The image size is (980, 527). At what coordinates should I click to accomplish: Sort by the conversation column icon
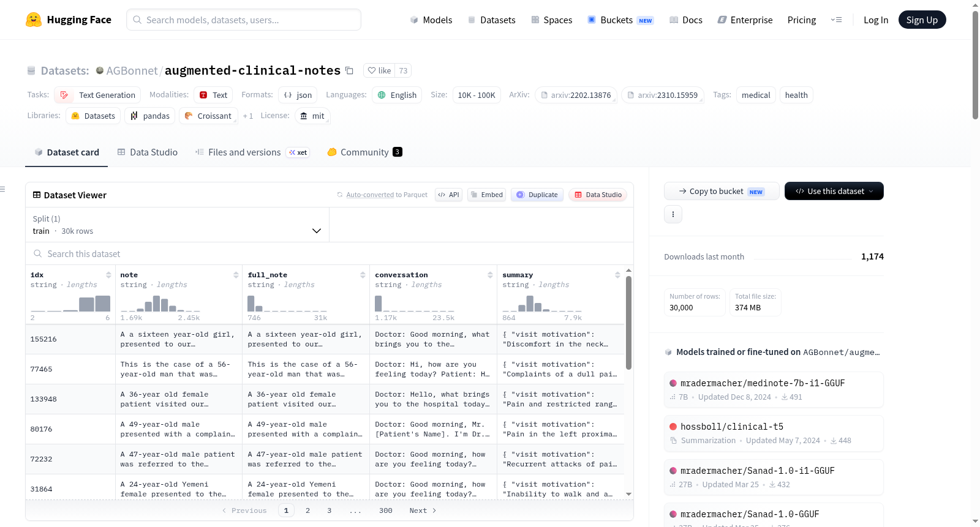pyautogui.click(x=490, y=275)
